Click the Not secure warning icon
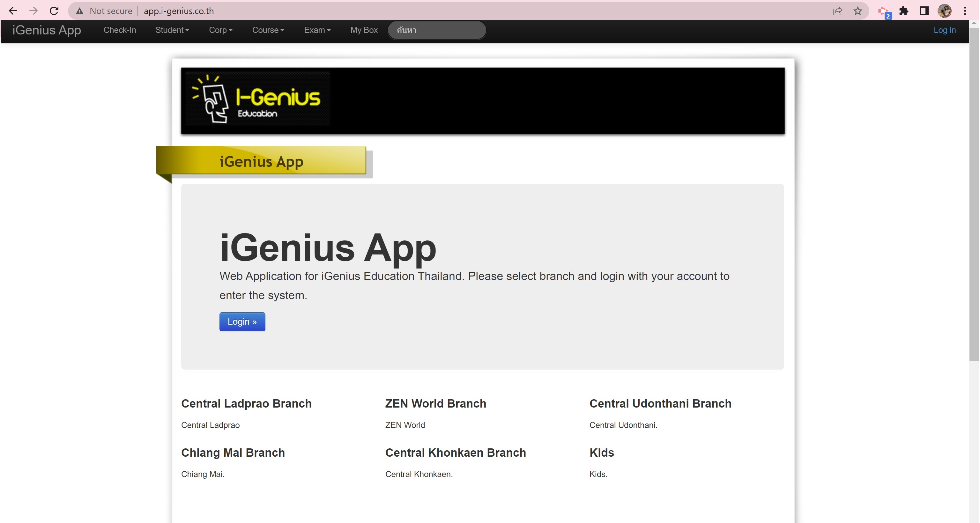 [x=79, y=11]
